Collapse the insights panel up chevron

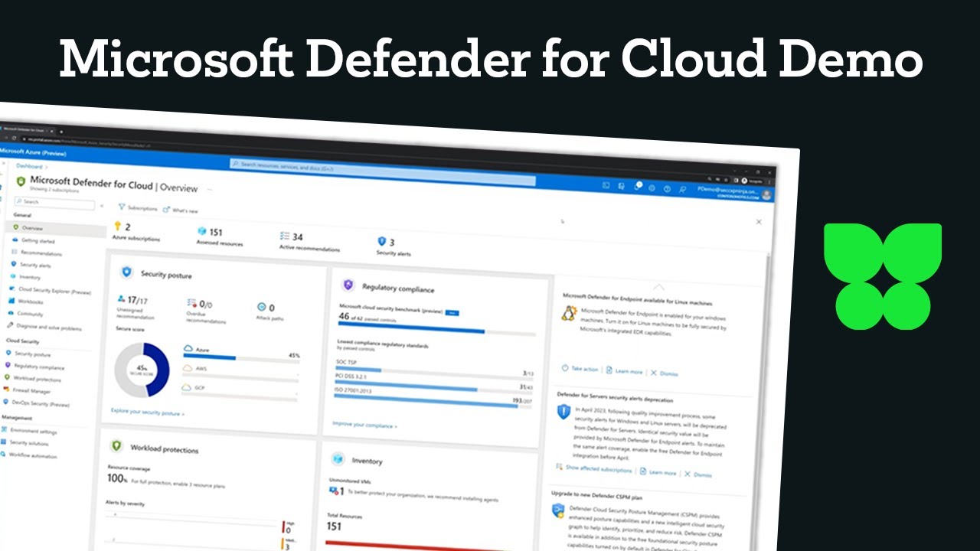point(659,287)
